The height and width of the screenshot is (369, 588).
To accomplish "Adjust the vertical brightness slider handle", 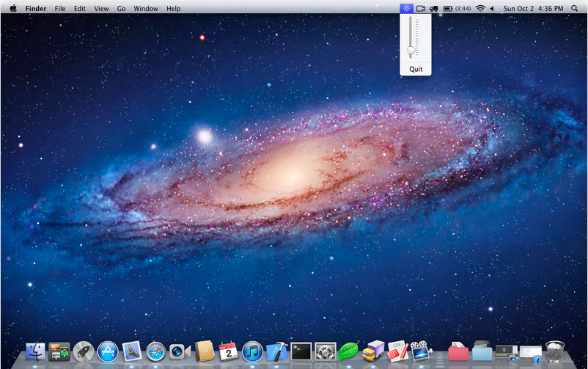I will (412, 51).
